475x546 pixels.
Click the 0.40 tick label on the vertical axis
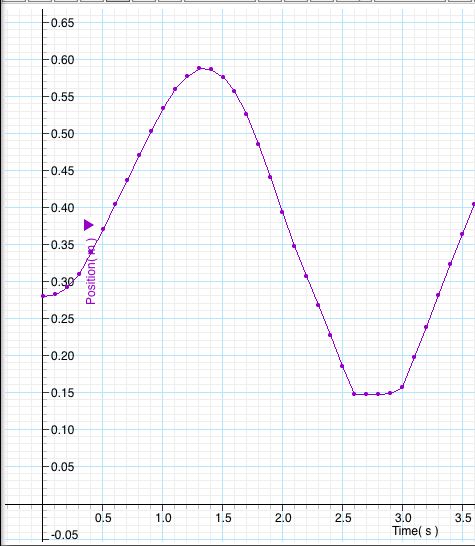click(63, 208)
